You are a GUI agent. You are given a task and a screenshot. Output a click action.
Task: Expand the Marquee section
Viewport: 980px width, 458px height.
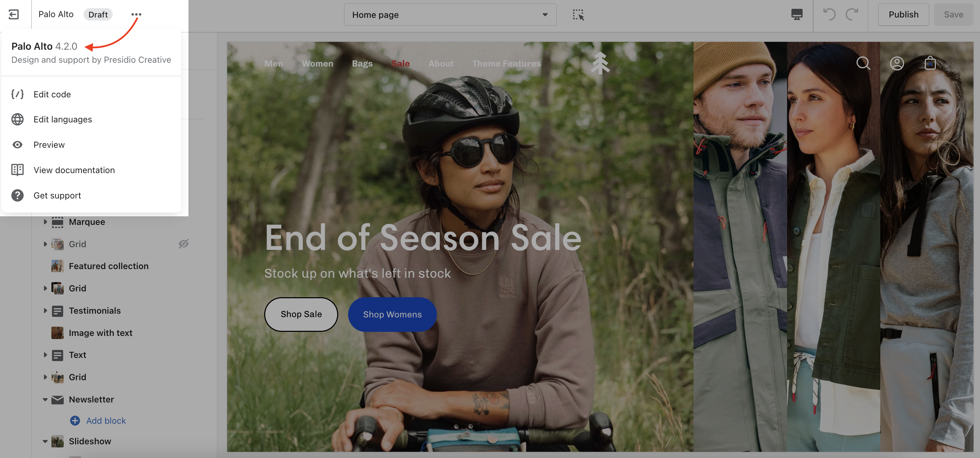coord(45,221)
